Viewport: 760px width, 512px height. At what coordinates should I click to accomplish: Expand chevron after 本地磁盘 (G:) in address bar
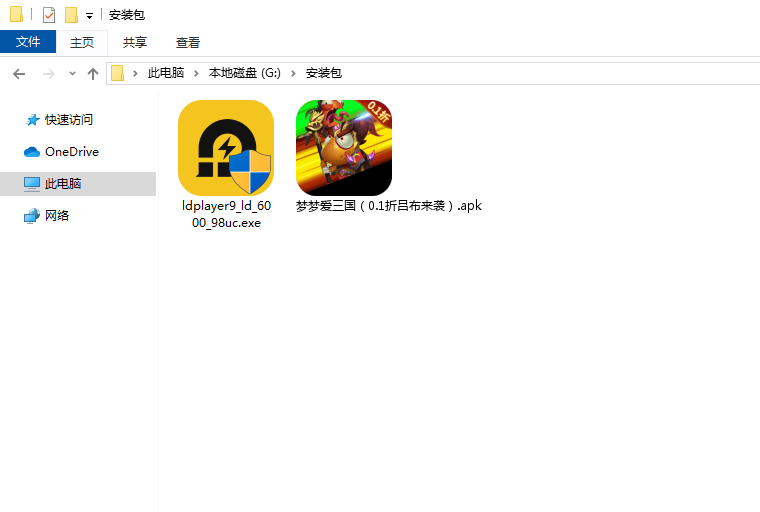pyautogui.click(x=296, y=74)
